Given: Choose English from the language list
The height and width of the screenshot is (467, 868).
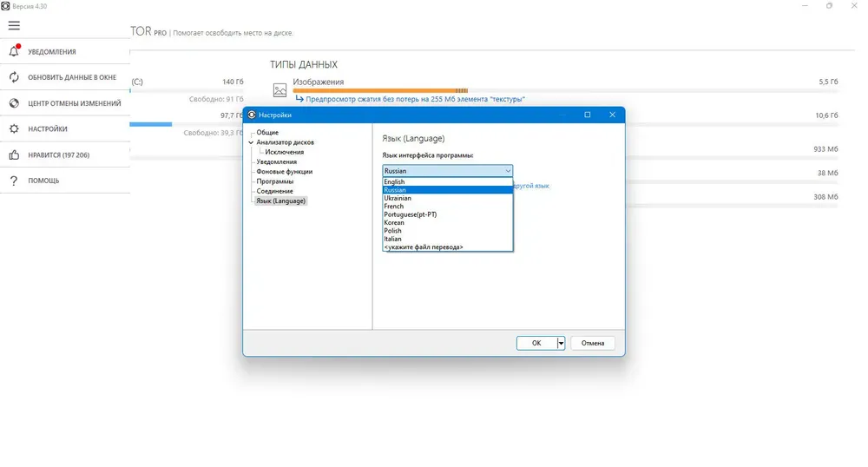Looking at the screenshot, I should pos(448,181).
